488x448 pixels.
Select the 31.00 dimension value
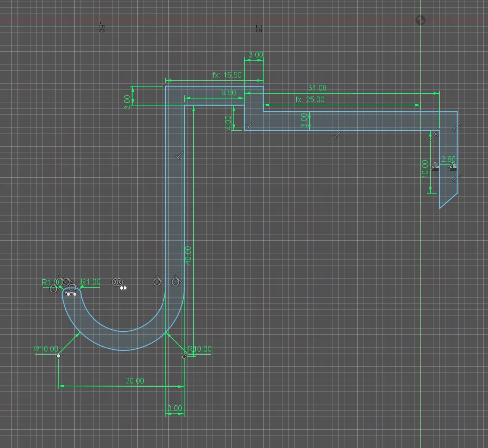click(x=317, y=88)
